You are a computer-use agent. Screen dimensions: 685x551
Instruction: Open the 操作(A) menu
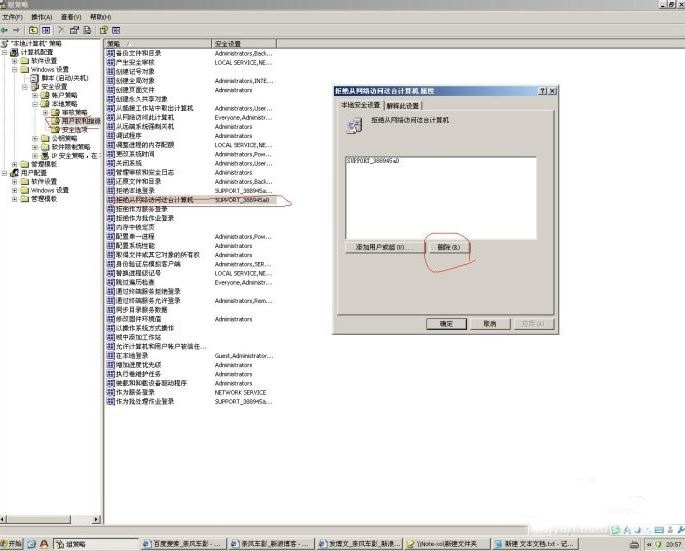41,17
